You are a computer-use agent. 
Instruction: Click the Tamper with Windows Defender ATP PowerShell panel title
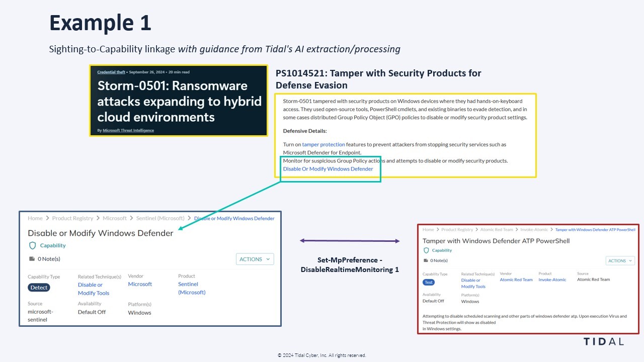coord(496,241)
